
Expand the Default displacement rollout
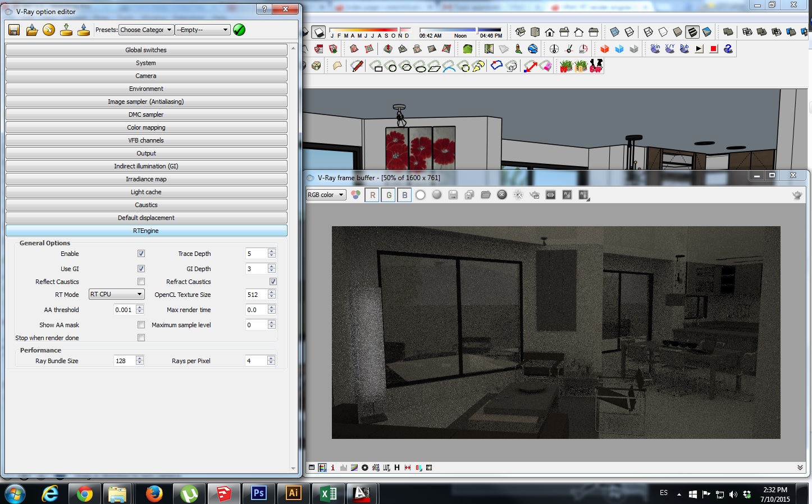click(146, 218)
